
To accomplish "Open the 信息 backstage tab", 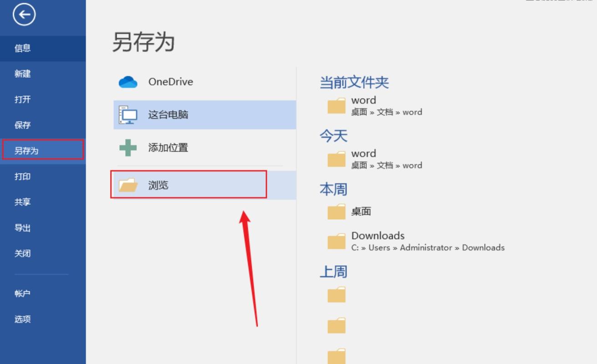I will (22, 48).
